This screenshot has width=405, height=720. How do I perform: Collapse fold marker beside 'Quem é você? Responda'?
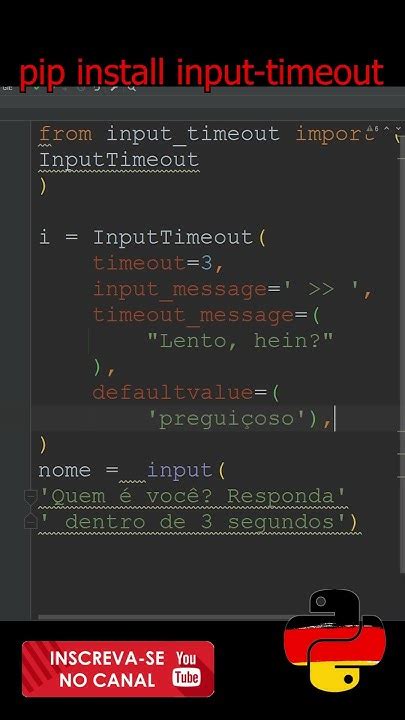coord(30,496)
